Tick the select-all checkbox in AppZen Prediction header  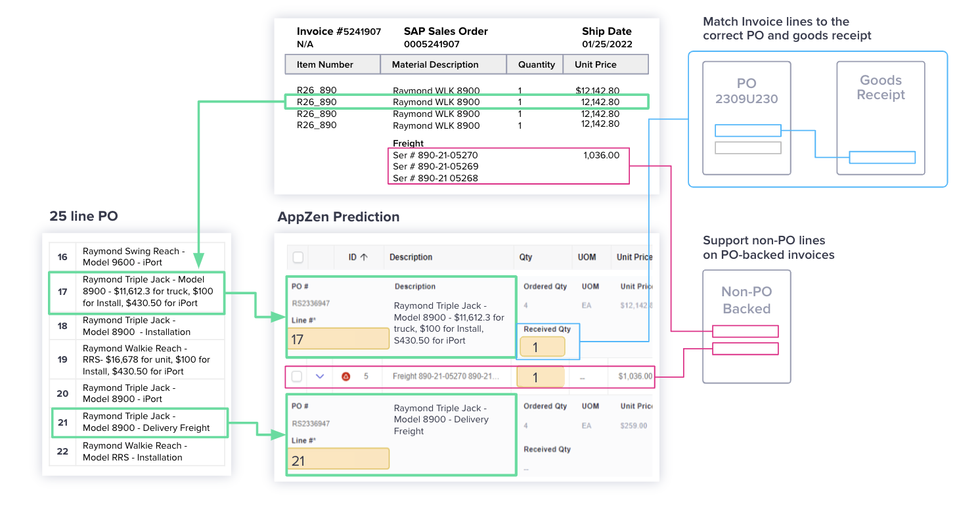[x=298, y=257]
